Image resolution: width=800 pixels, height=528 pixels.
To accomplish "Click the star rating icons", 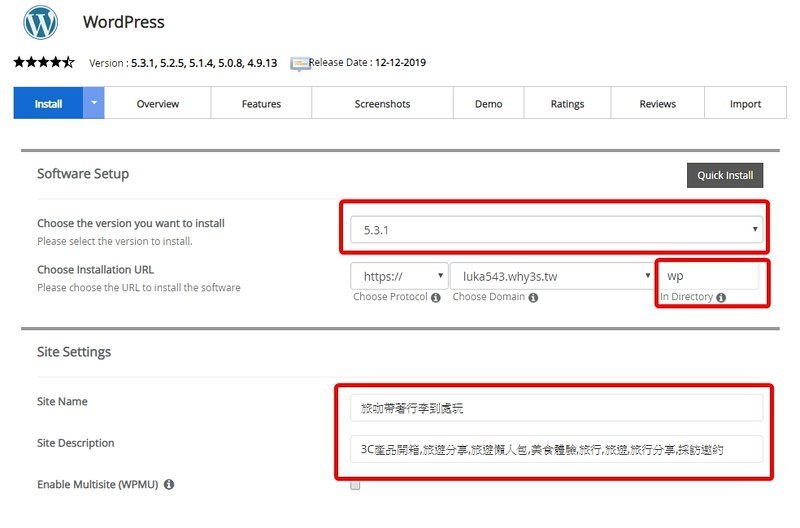I will (x=44, y=62).
